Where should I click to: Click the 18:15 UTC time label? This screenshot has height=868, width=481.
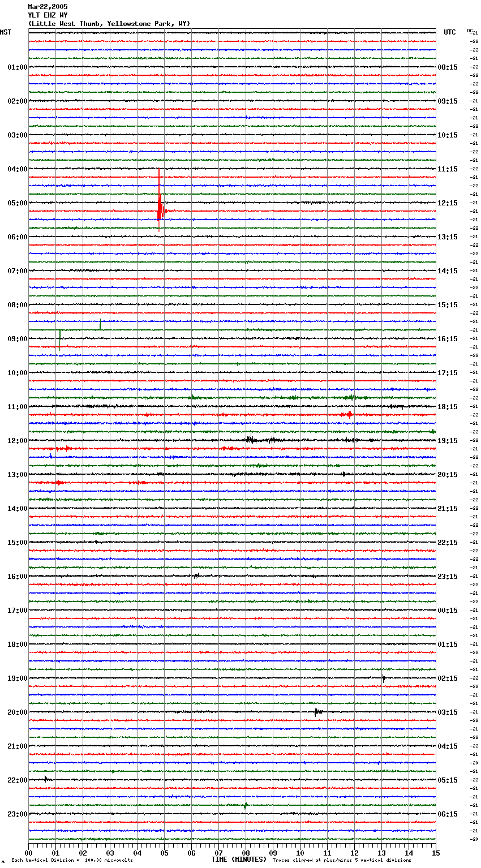click(x=448, y=407)
